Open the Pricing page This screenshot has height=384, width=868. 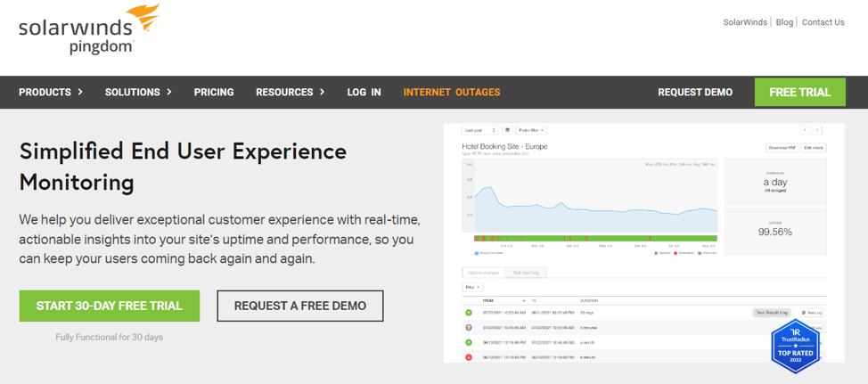tap(214, 93)
